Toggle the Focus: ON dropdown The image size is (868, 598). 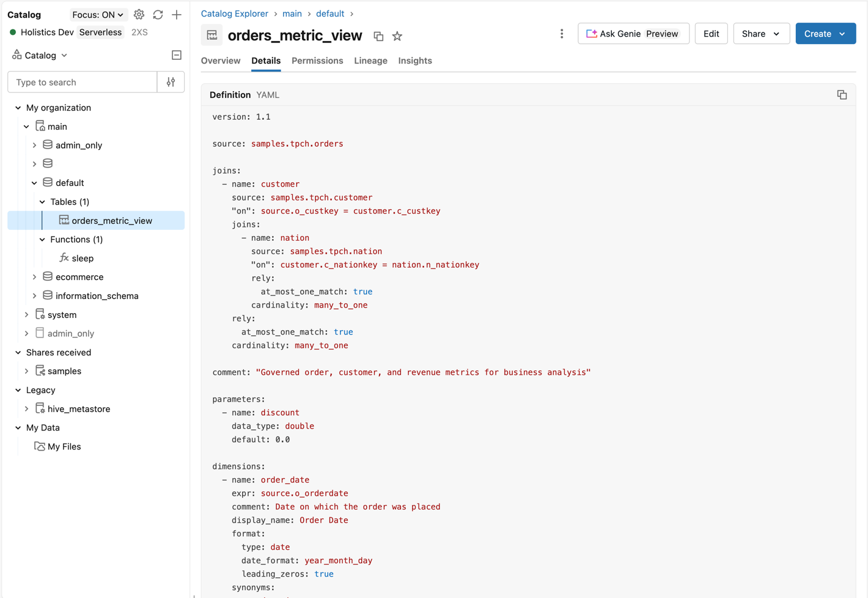tap(98, 15)
